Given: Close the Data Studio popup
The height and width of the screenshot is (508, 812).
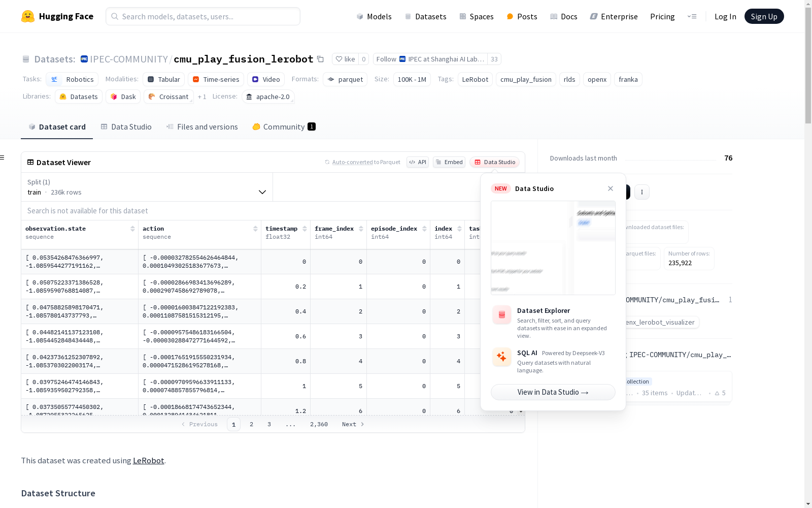Looking at the screenshot, I should [x=611, y=188].
